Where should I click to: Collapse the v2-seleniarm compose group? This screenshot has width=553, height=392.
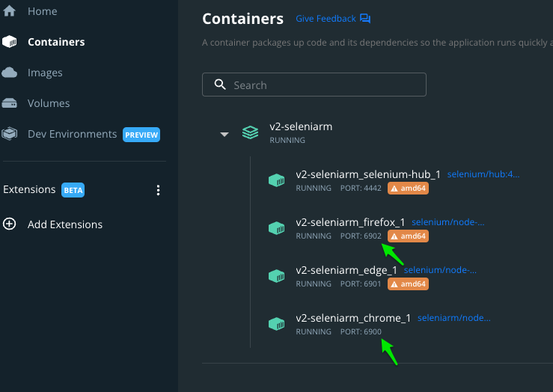tap(224, 135)
